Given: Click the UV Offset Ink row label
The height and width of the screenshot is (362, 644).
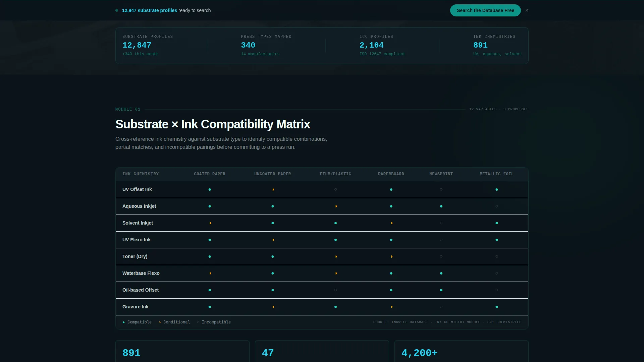Looking at the screenshot, I should pos(137,189).
